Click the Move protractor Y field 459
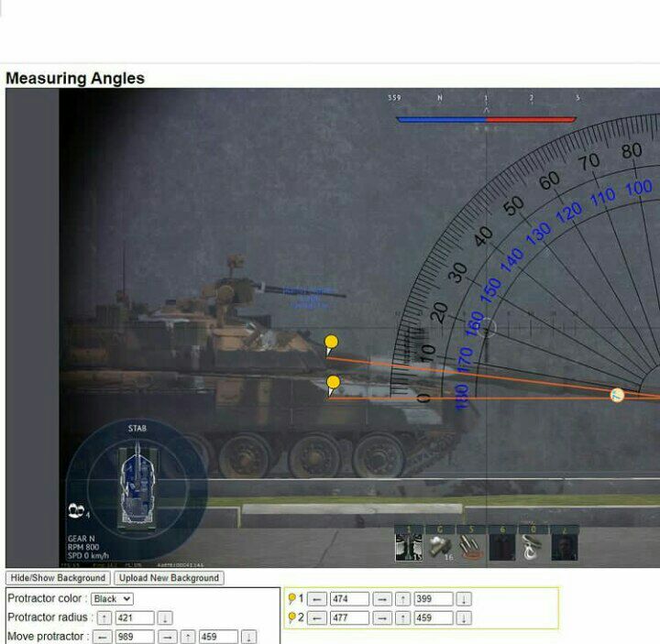Image resolution: width=660 pixels, height=644 pixels. point(218,637)
